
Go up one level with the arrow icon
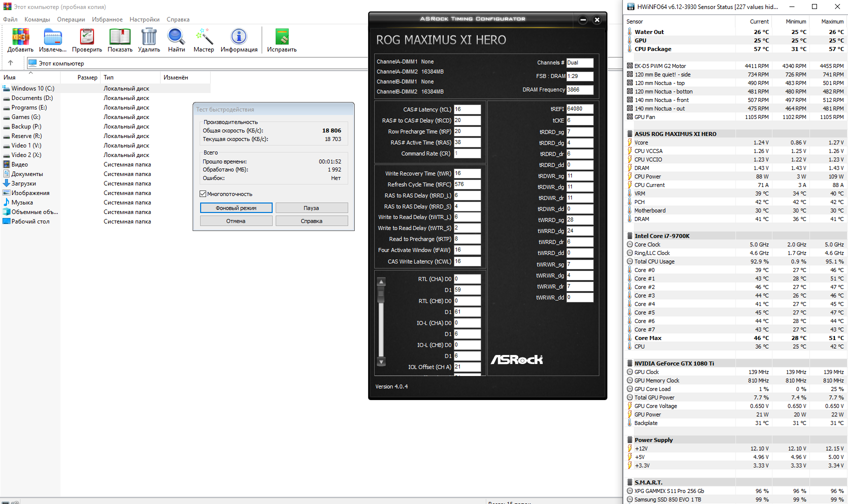coord(11,63)
